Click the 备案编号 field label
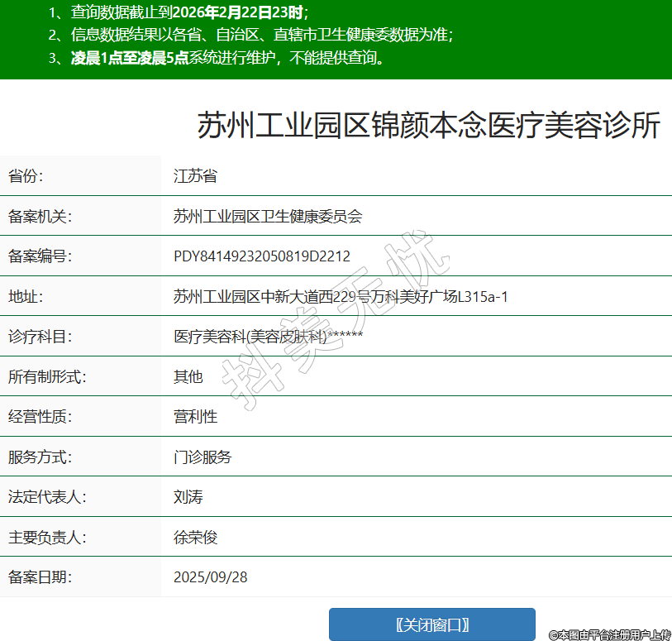 (x=41, y=256)
